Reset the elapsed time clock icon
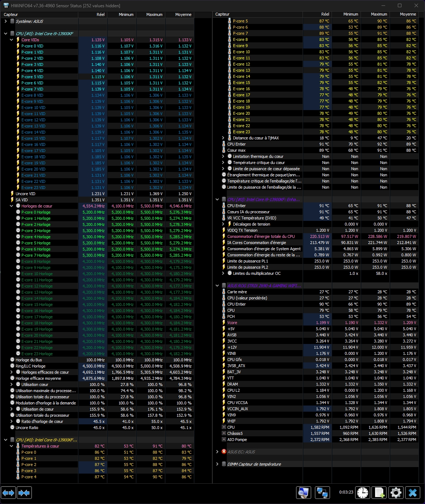Viewport: 425px width, 504px height. [362, 493]
